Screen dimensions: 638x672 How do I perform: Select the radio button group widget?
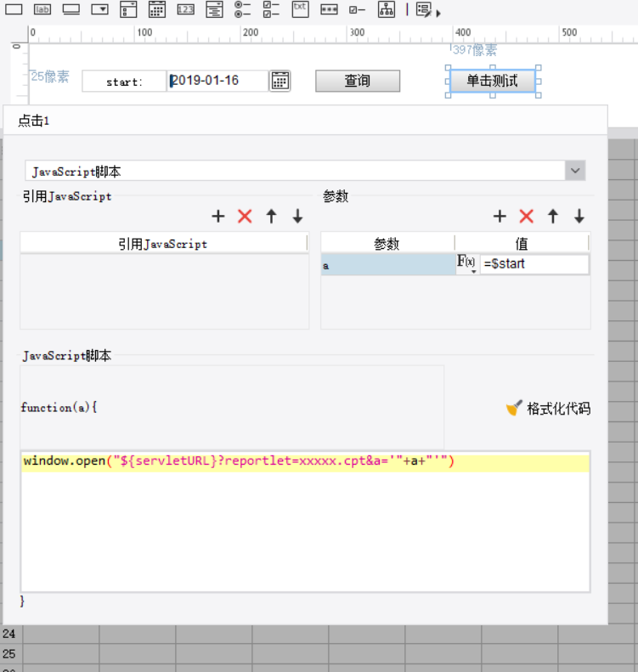pos(242,9)
